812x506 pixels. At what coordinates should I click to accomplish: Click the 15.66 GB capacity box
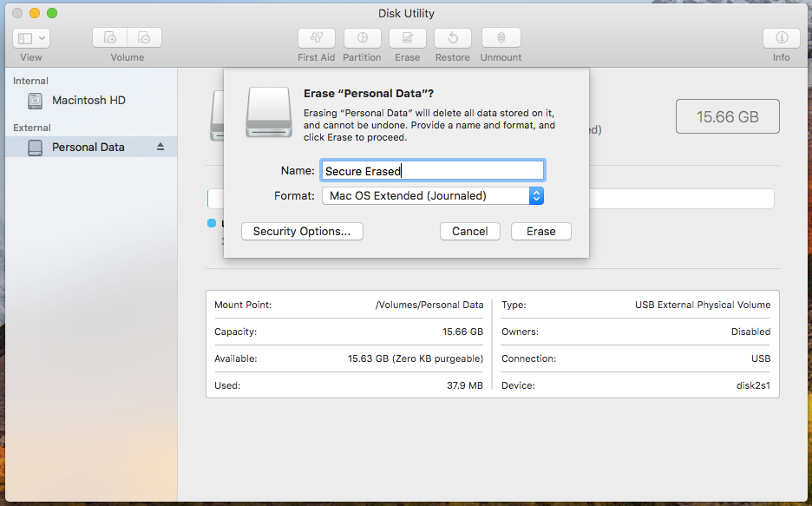click(x=728, y=116)
